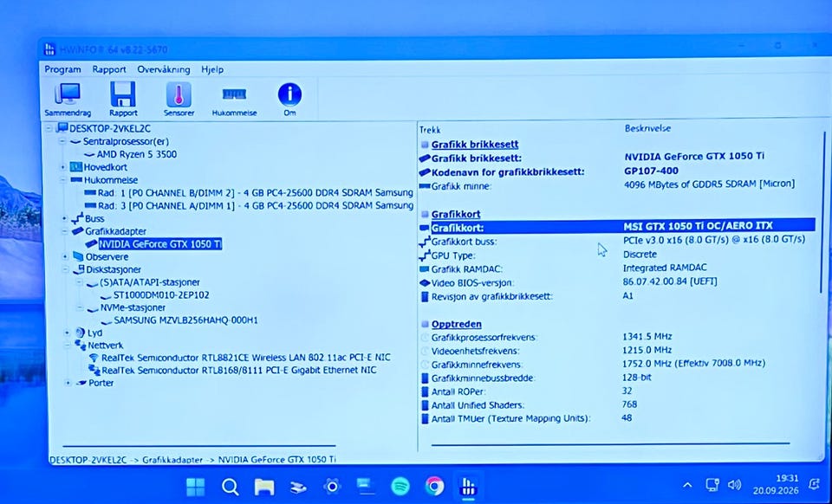Select the DESKTOP-2VKEL2C root tree node
The height and width of the screenshot is (504, 832).
click(110, 128)
